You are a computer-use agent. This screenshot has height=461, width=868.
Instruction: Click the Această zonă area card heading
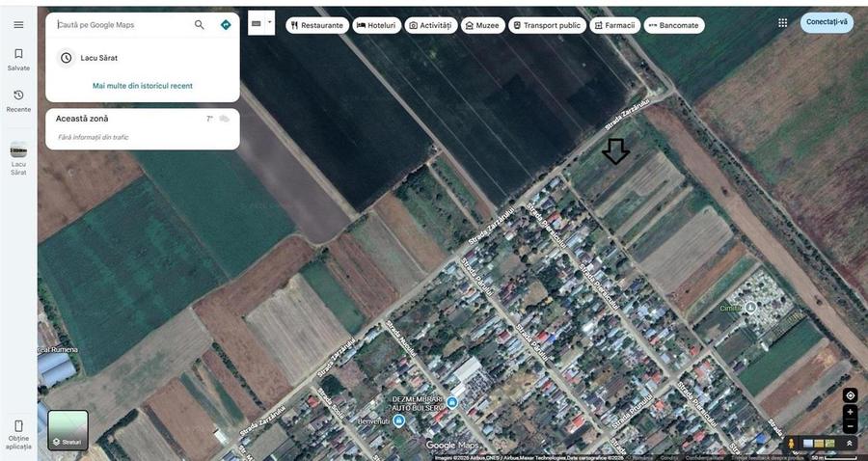pyautogui.click(x=82, y=119)
